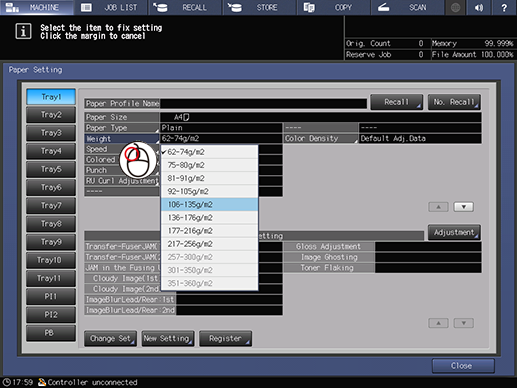Open help with the question mark icon

point(504,7)
